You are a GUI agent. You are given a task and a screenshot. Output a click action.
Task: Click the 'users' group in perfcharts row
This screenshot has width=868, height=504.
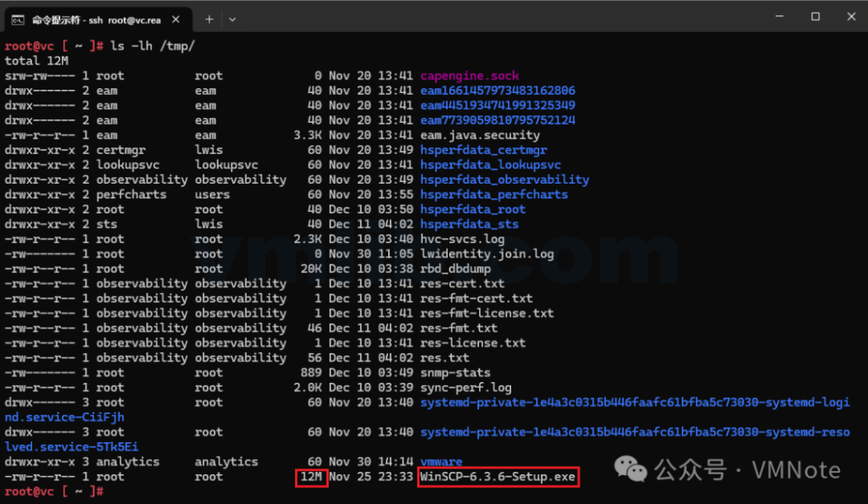[x=212, y=195]
